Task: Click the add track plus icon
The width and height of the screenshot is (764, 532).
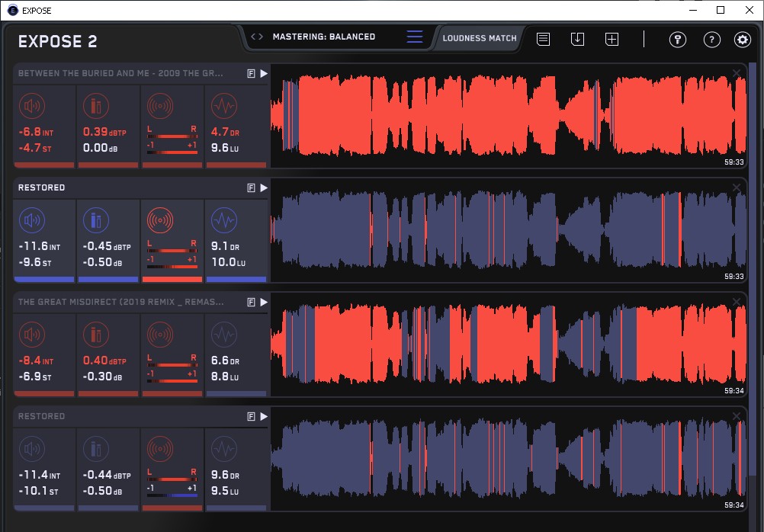Action: click(x=612, y=40)
